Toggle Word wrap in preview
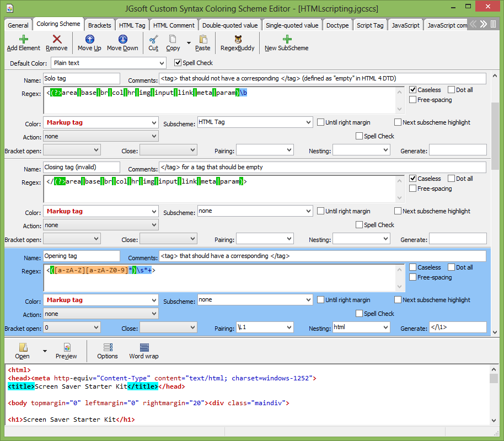 coord(144,351)
